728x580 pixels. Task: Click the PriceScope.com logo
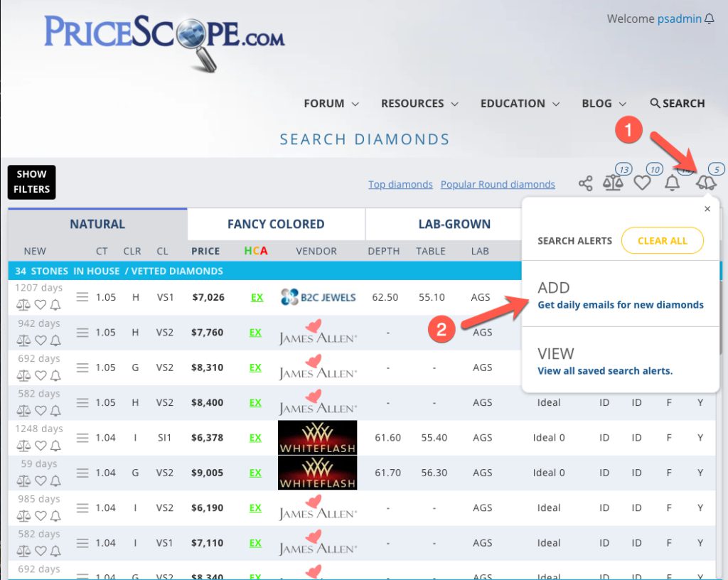point(164,43)
